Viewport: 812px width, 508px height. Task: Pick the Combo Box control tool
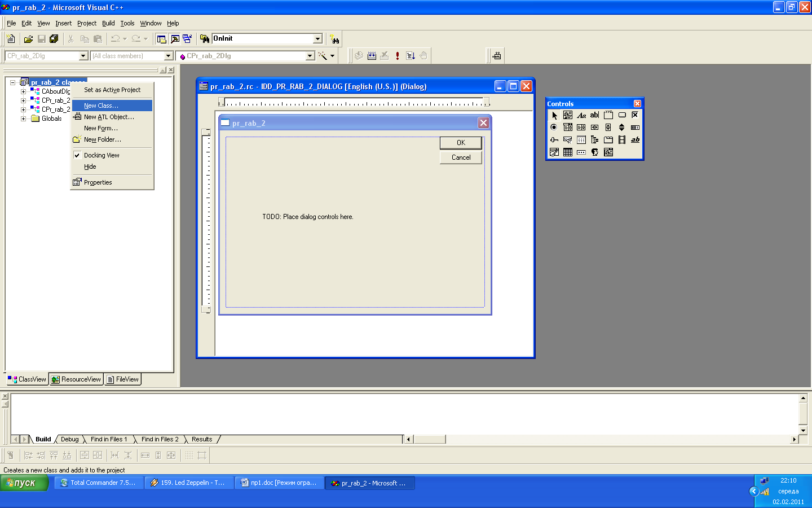click(x=568, y=128)
